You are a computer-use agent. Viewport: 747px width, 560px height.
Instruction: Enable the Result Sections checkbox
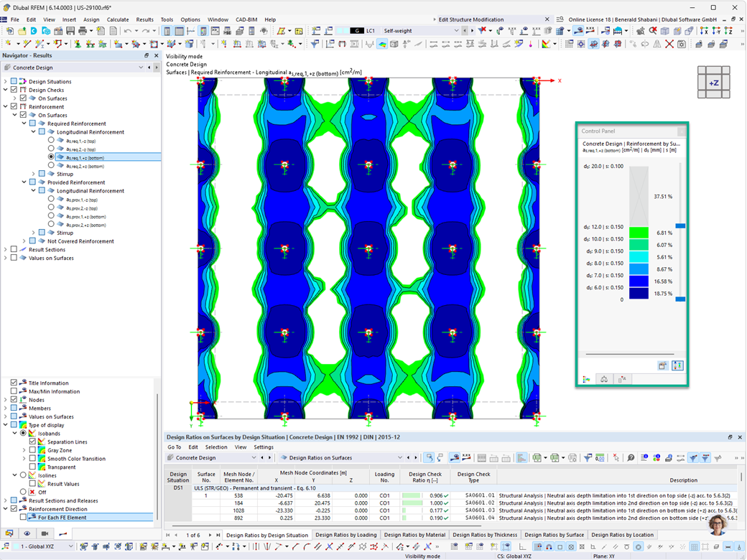click(14, 249)
